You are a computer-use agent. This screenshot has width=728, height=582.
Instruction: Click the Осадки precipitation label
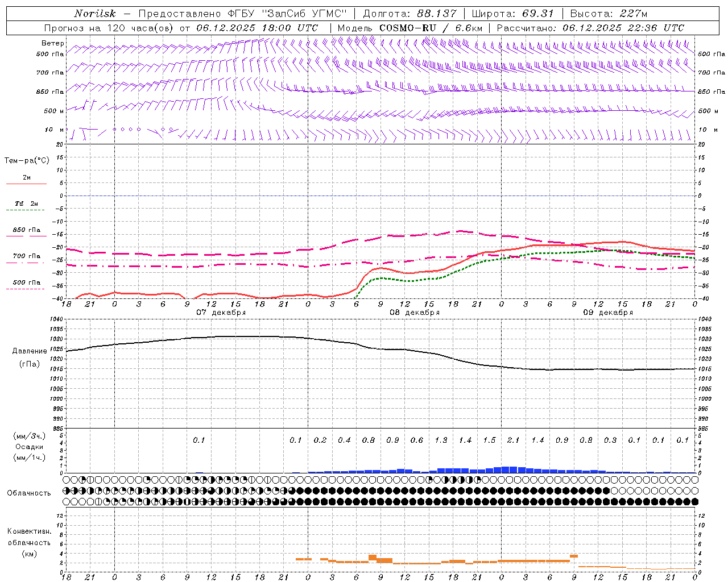click(x=29, y=447)
